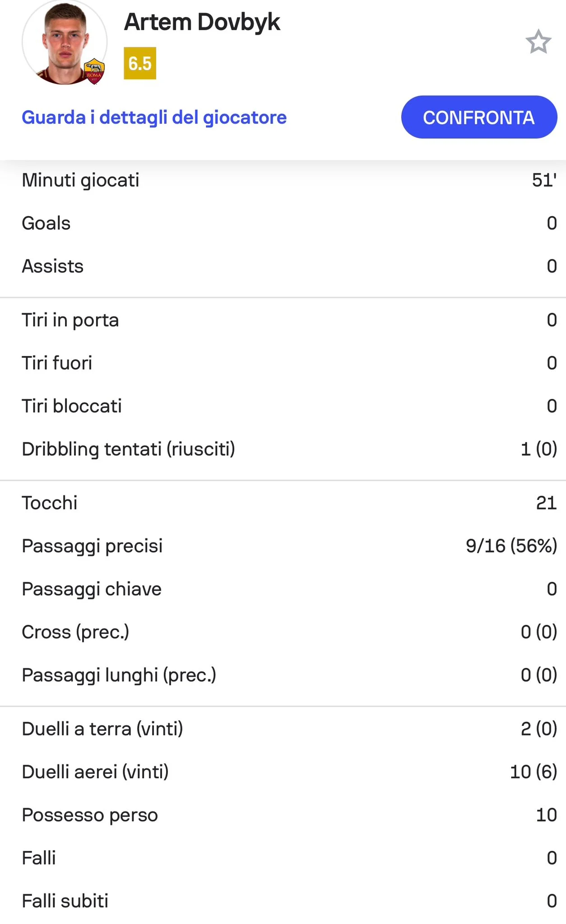Select the Passaggi chiave label
Viewport: 566px width, 924px height.
(92, 589)
